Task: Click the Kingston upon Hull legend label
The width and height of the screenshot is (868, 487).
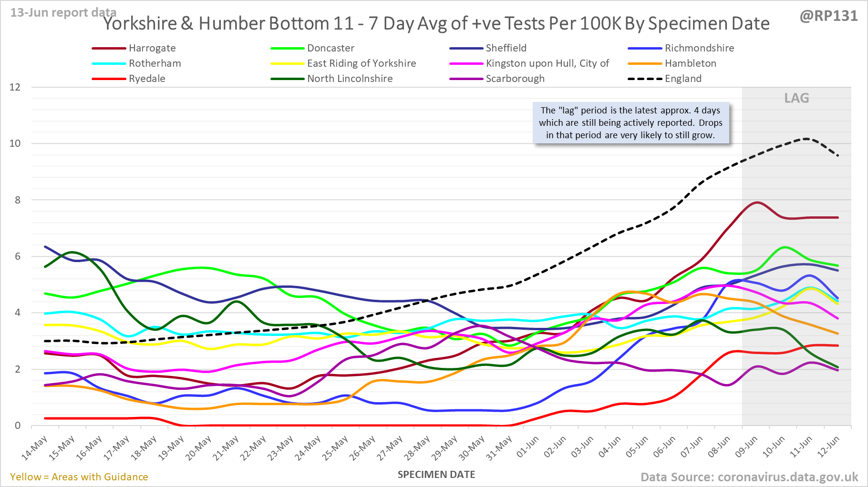Action: [x=547, y=63]
